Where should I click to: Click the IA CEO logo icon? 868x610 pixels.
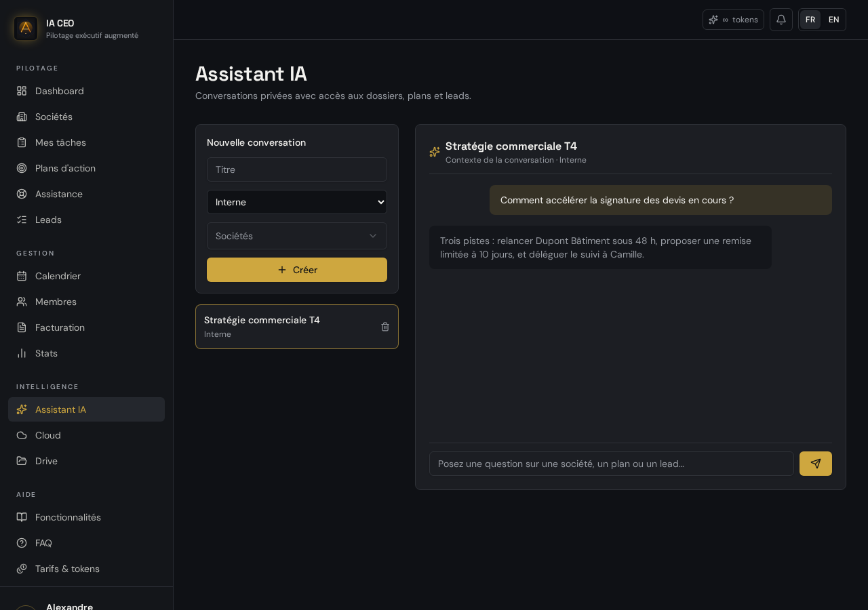click(x=26, y=28)
